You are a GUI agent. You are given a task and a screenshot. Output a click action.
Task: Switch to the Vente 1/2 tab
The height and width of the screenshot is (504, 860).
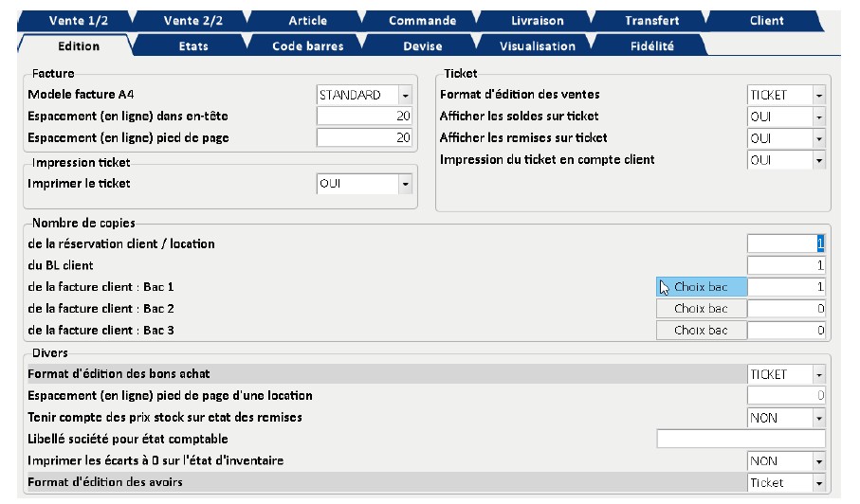pos(79,21)
